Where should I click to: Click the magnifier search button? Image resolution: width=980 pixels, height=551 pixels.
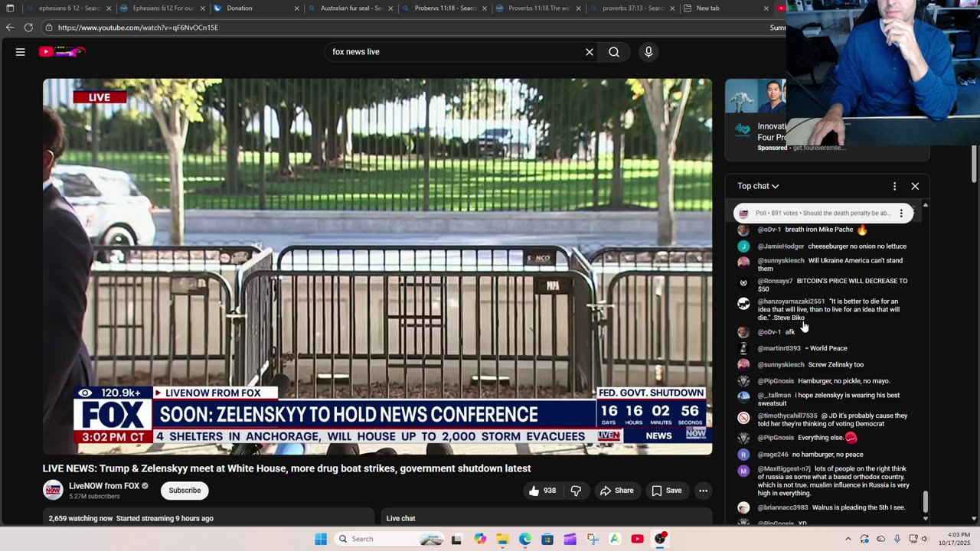point(614,52)
